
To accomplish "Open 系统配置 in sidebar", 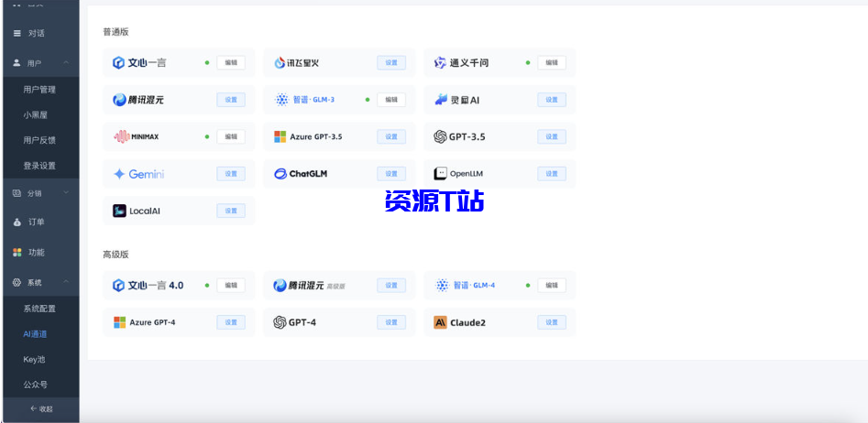I will [39, 309].
